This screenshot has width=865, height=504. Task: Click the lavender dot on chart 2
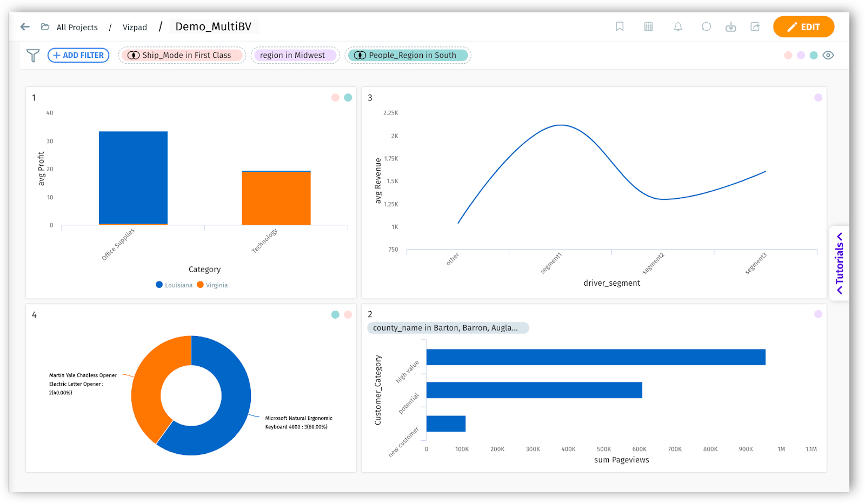coord(819,314)
